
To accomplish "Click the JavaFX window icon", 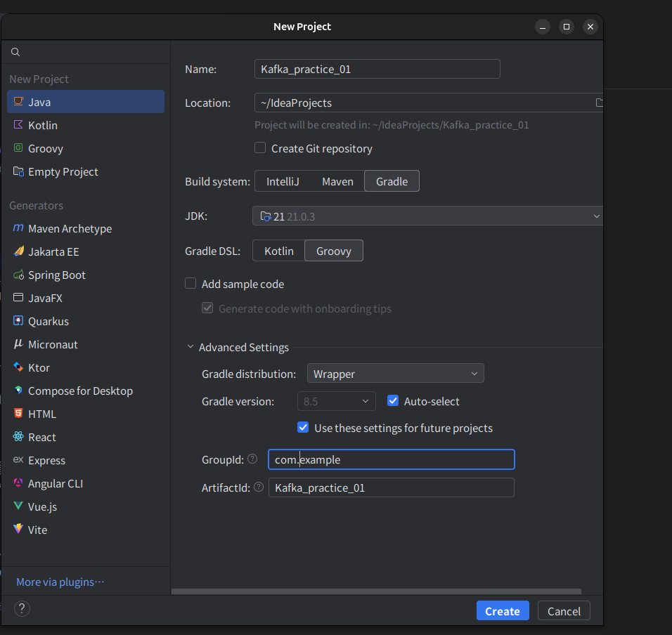I will tap(18, 298).
